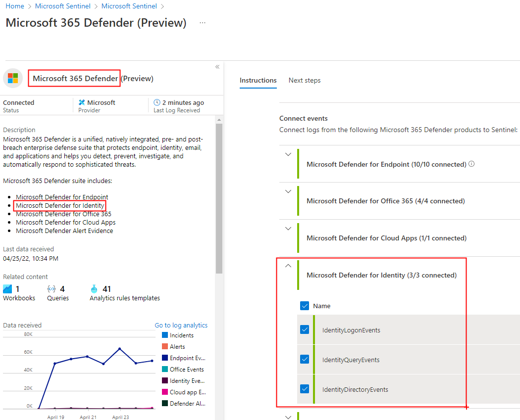
Task: Switch to the Next steps tab
Action: point(305,80)
